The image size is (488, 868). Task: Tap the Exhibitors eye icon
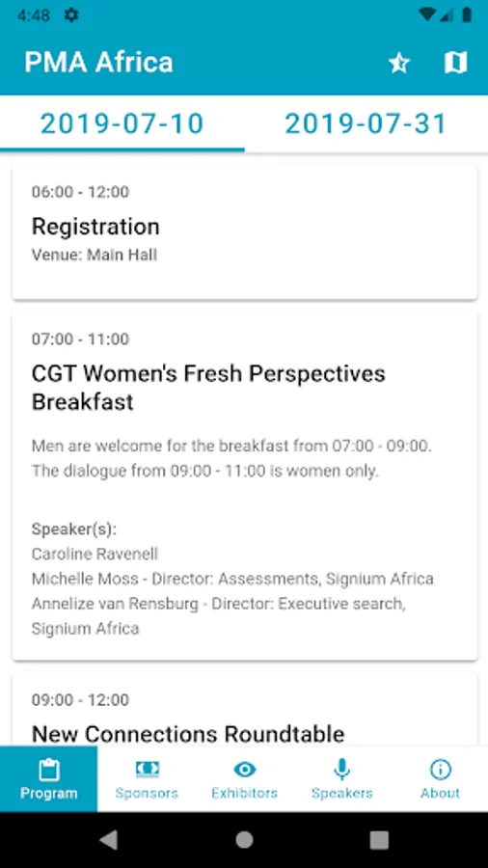point(245,769)
